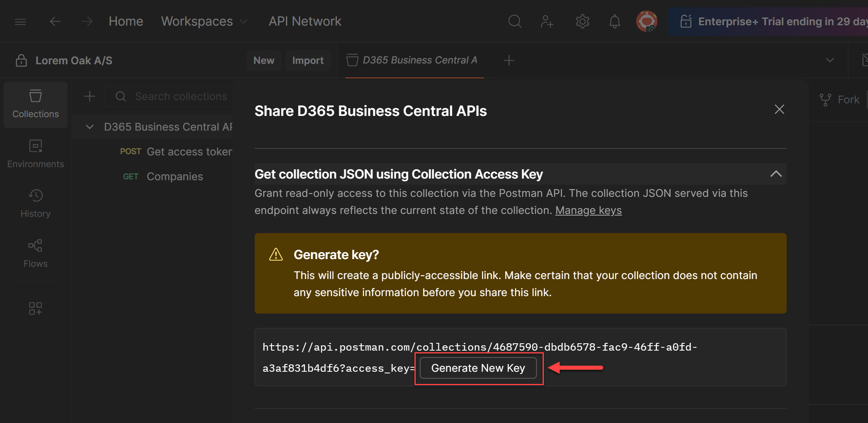Open Flows from the sidebar
Viewport: 868px width, 423px height.
35,253
